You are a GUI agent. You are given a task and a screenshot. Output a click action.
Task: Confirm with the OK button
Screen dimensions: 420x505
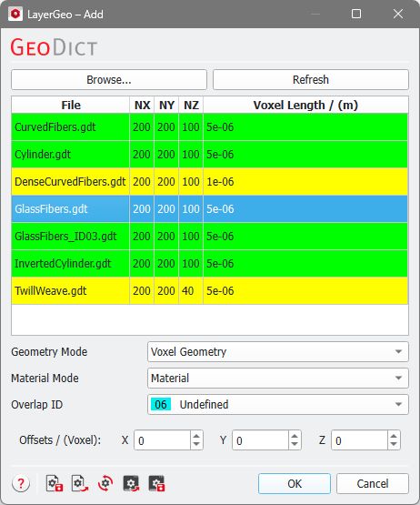295,483
